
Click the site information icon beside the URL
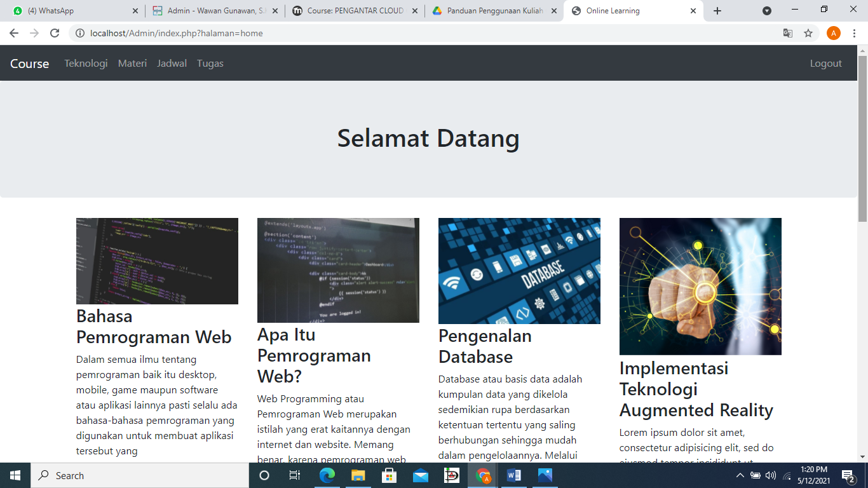(80, 33)
